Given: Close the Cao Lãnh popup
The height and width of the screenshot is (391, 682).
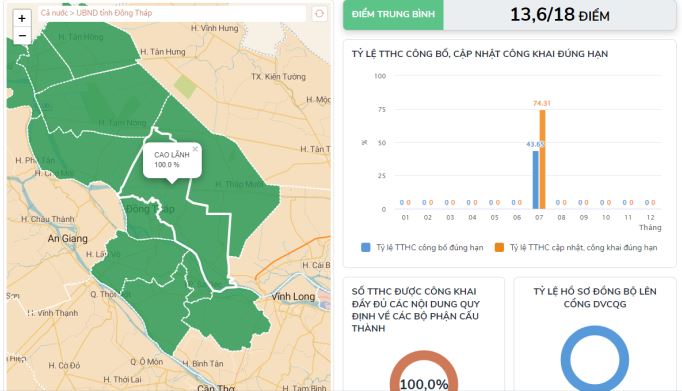Looking at the screenshot, I should point(195,149).
